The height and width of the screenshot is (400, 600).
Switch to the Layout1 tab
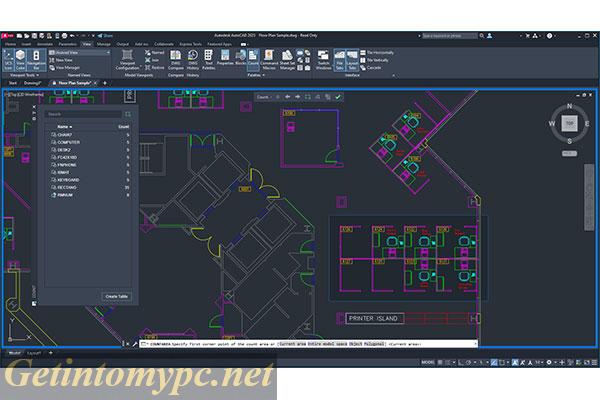[33, 353]
